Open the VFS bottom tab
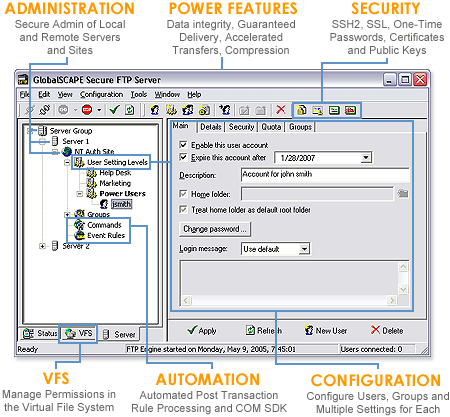The width and height of the screenshot is (450, 417). [79, 333]
